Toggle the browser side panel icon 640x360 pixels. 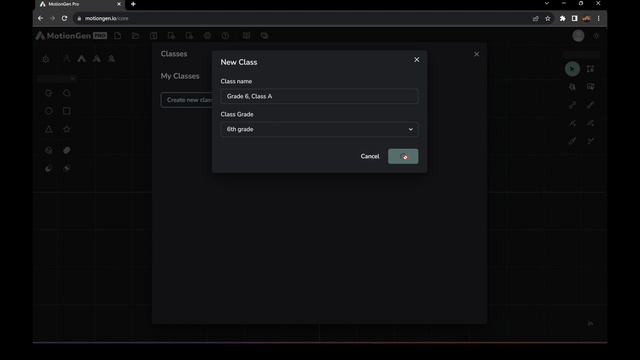574,18
